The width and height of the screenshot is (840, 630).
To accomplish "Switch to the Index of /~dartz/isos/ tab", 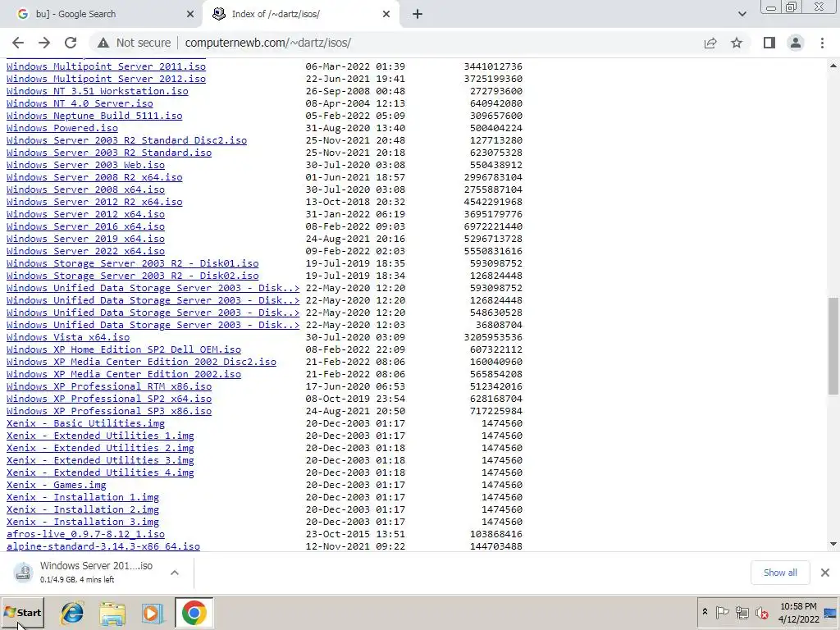I will tap(300, 15).
